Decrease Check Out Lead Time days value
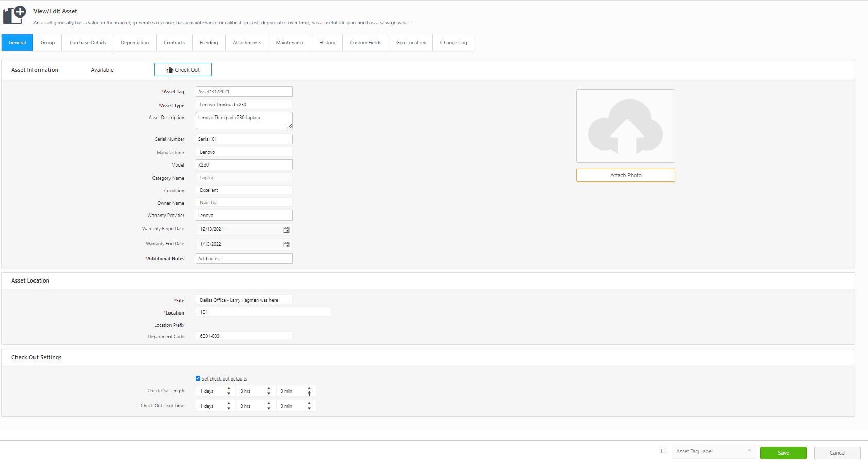Screen dimensions: 868x463 229,409
